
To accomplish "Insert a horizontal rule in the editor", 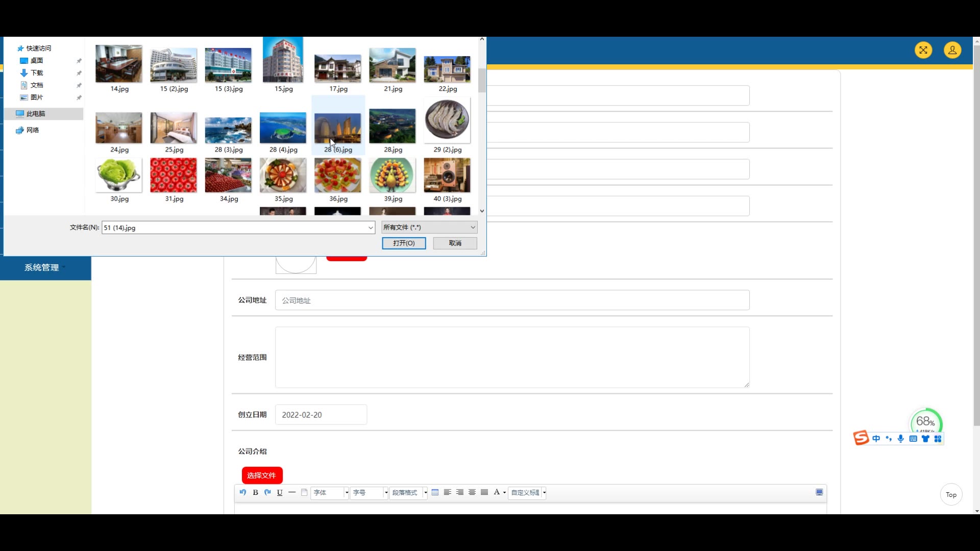I will click(x=292, y=492).
